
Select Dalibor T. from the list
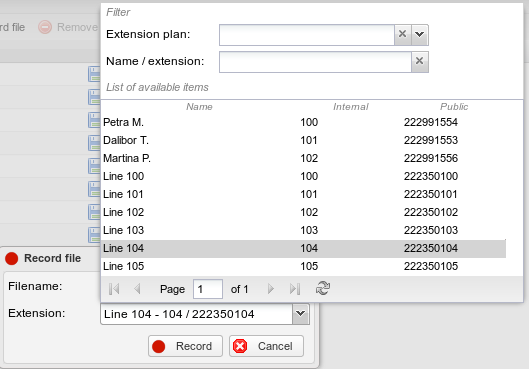303,140
